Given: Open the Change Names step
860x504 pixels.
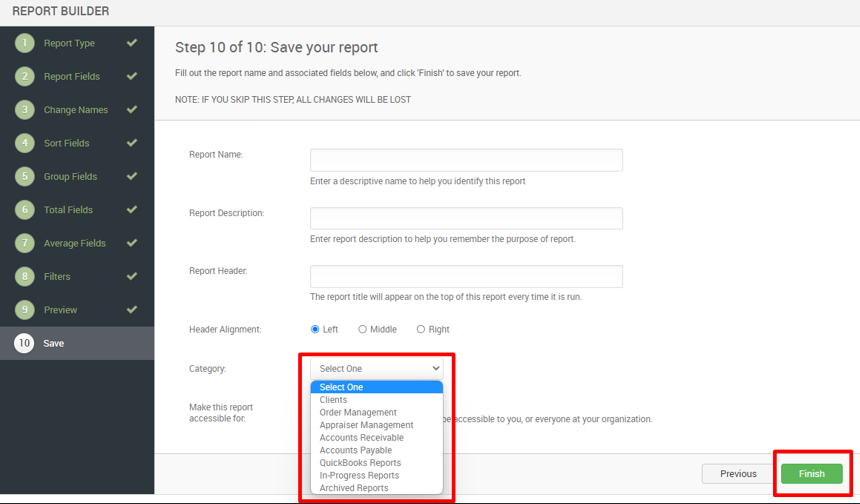Looking at the screenshot, I should point(77,110).
